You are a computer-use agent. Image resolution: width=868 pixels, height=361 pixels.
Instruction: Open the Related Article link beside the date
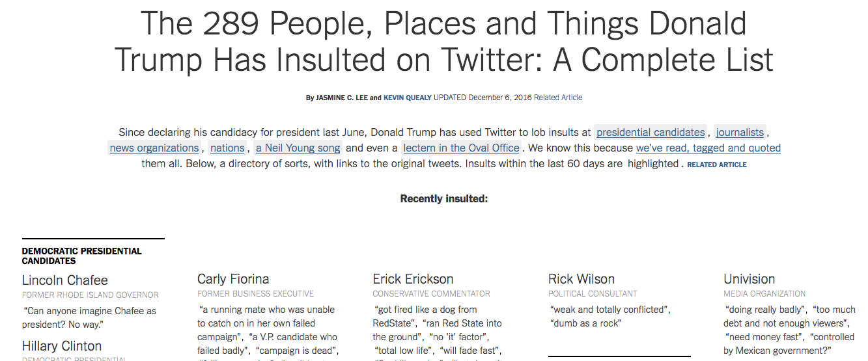point(558,98)
